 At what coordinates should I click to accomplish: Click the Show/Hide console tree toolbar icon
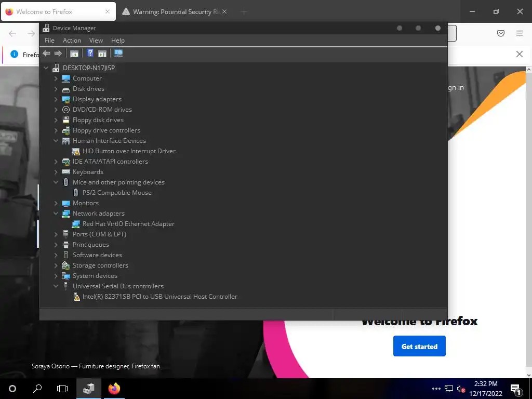[x=74, y=54]
